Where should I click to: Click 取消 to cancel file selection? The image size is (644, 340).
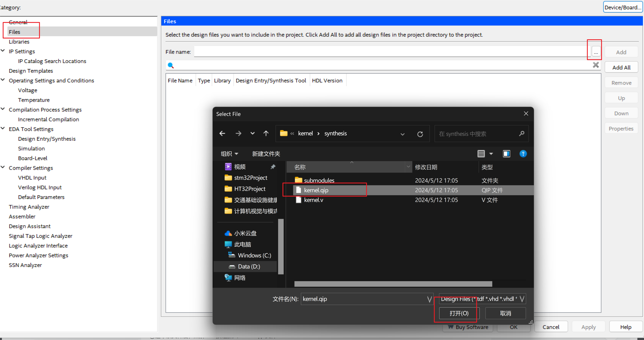[x=505, y=313]
